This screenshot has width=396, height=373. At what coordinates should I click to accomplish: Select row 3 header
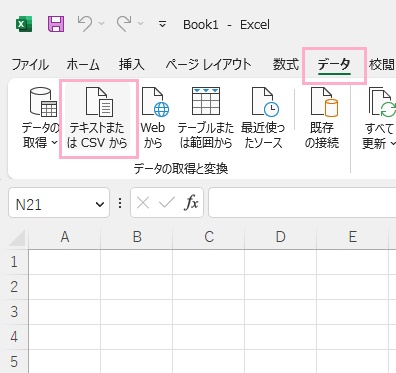point(14,312)
